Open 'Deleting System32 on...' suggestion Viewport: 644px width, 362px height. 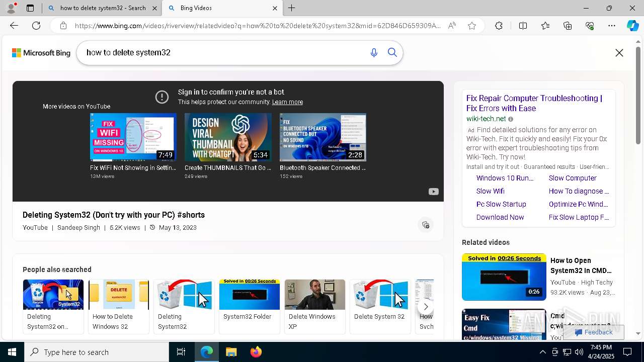53,306
